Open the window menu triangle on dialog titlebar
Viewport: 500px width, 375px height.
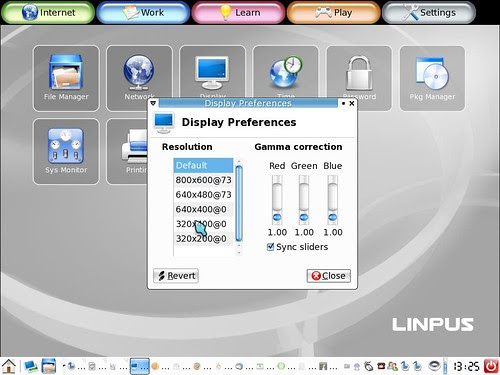click(x=153, y=103)
